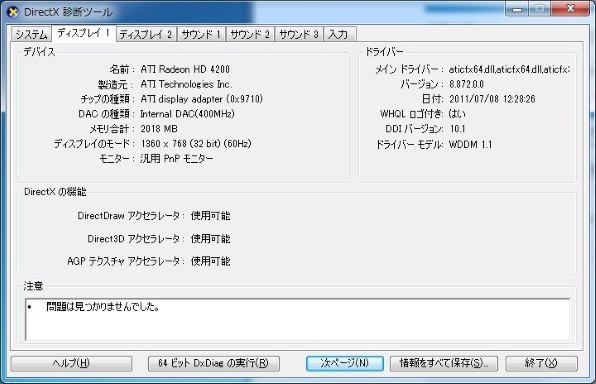The image size is (596, 384).
Task: Click the AGP テクスチャ アクセラレータ status 使用可能
Action: (x=211, y=261)
